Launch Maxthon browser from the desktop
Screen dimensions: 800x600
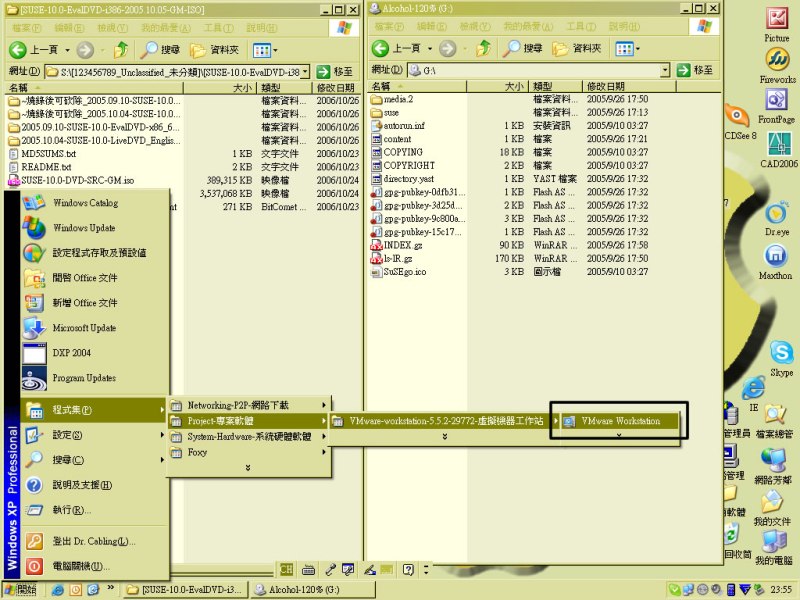776,262
